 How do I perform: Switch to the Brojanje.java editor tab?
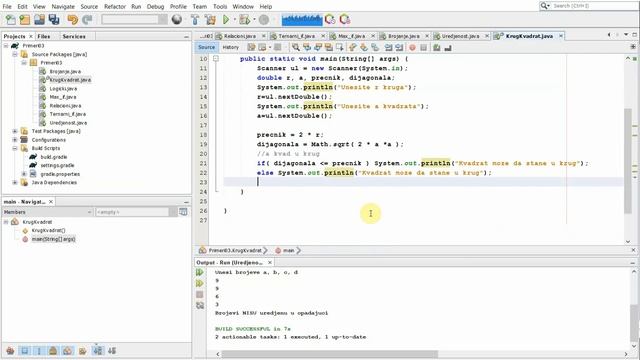click(x=404, y=36)
